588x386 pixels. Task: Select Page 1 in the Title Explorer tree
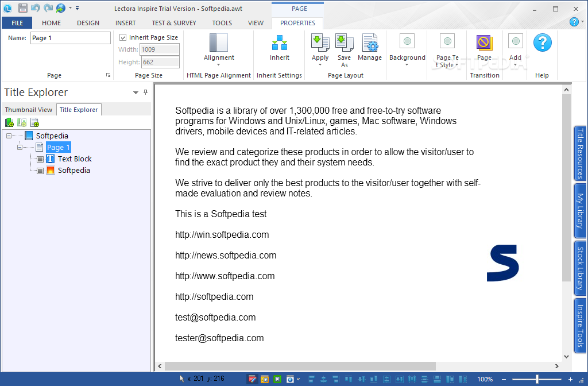pyautogui.click(x=58, y=148)
